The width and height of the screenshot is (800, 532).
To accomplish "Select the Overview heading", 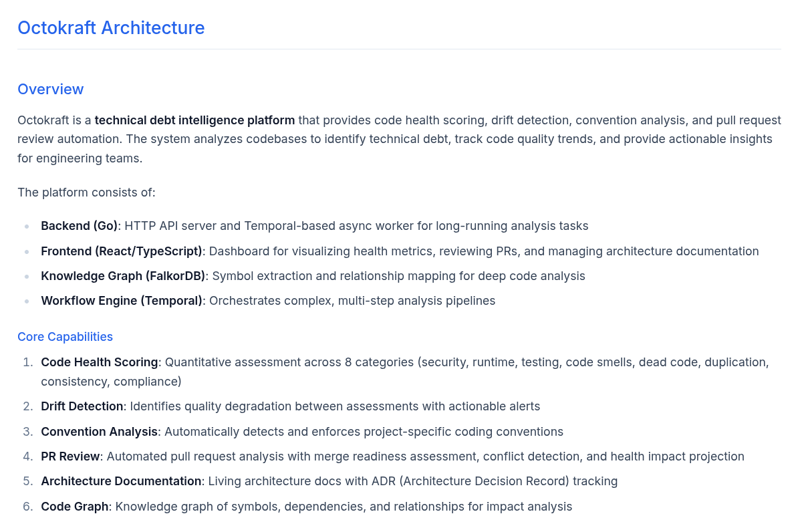I will tap(50, 89).
